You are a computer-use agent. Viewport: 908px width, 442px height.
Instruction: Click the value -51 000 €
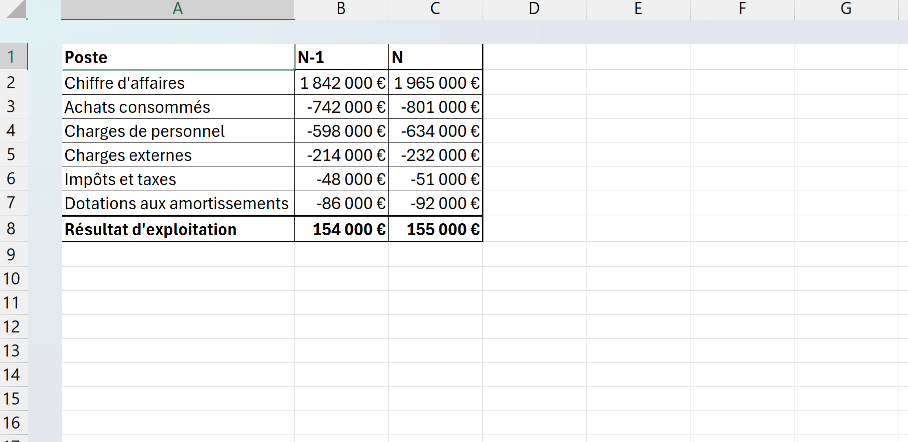(x=435, y=179)
